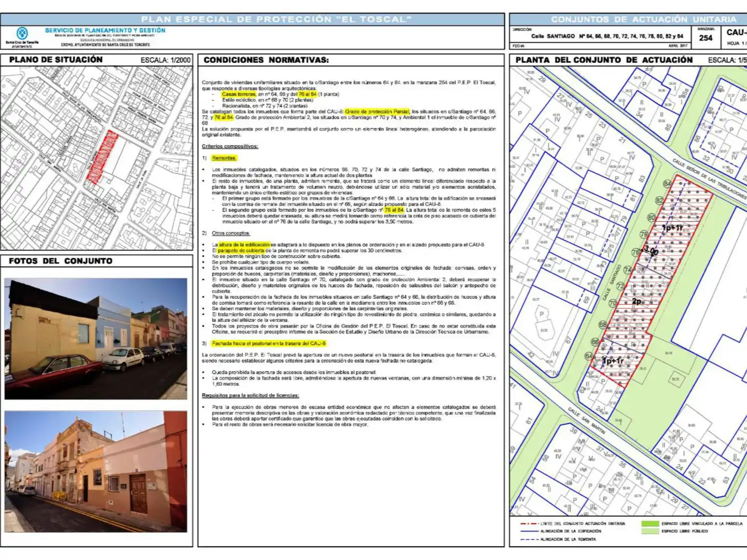Click the '2p' label on the plan

637,301
